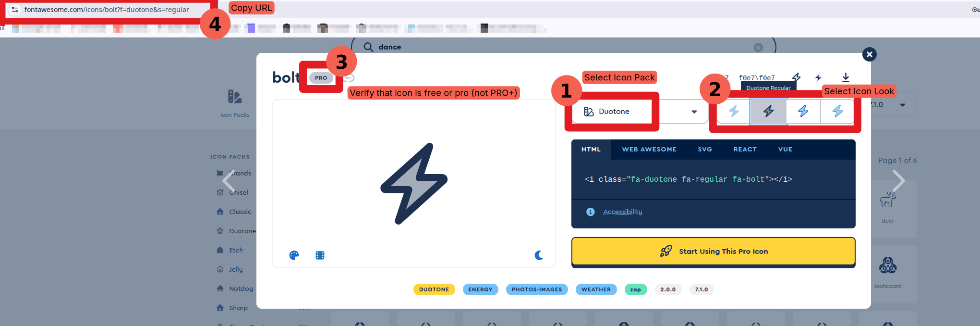This screenshot has height=326, width=980.
Task: Expand the 7.1.0 version dropdown
Action: (x=902, y=105)
